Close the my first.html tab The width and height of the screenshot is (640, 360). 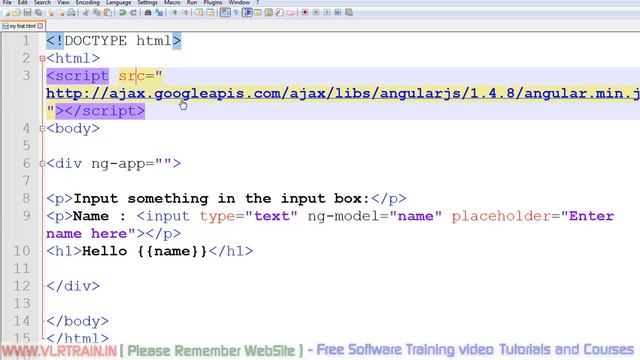(40, 26)
